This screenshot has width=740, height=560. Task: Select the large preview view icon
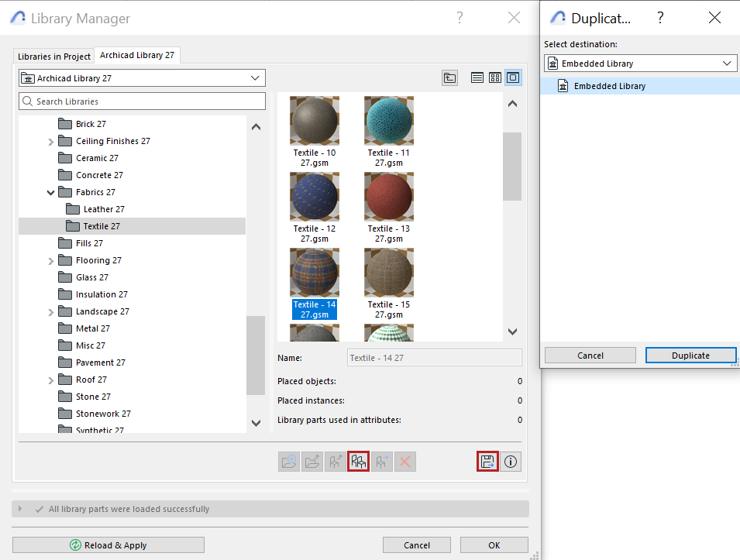tap(513, 77)
